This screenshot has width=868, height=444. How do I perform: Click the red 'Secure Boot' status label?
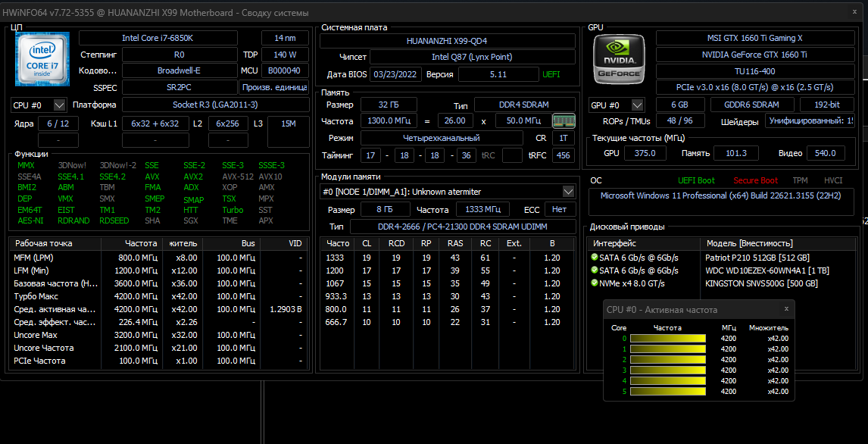point(756,180)
